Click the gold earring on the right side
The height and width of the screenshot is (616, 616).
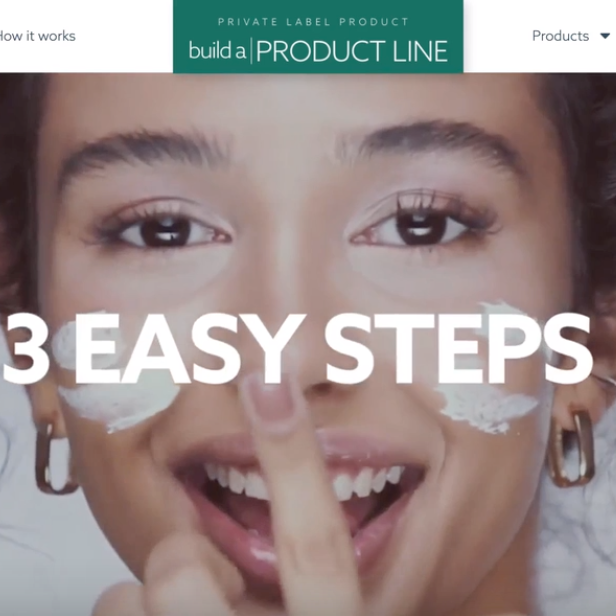point(572,448)
